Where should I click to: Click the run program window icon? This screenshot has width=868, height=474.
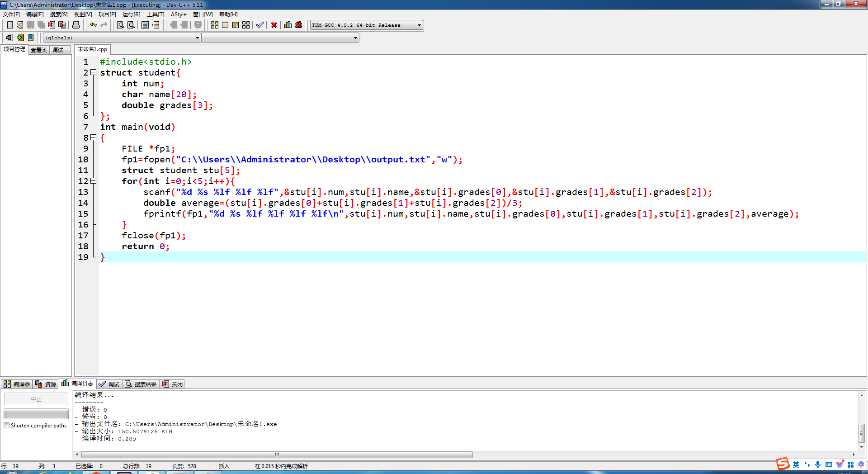click(x=225, y=25)
